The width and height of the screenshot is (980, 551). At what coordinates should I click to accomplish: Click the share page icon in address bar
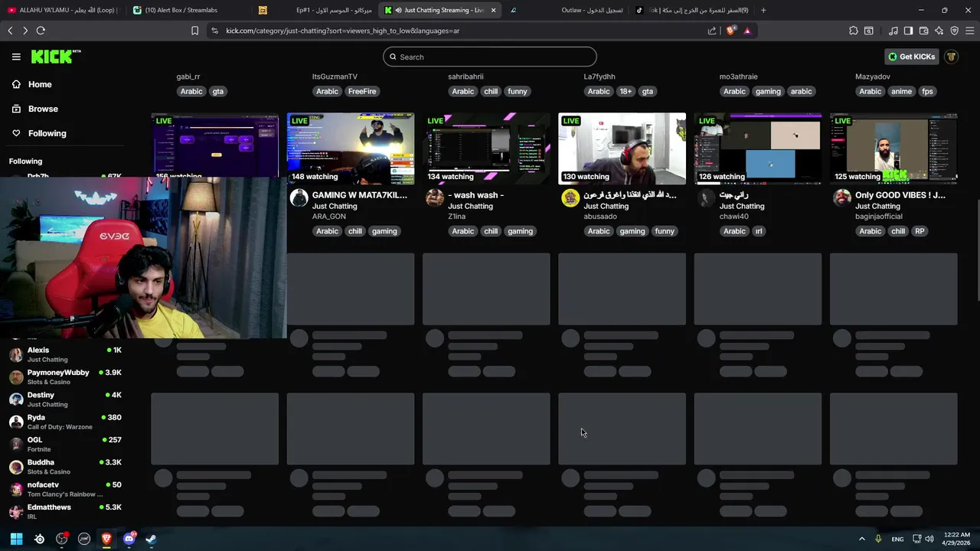pyautogui.click(x=712, y=31)
